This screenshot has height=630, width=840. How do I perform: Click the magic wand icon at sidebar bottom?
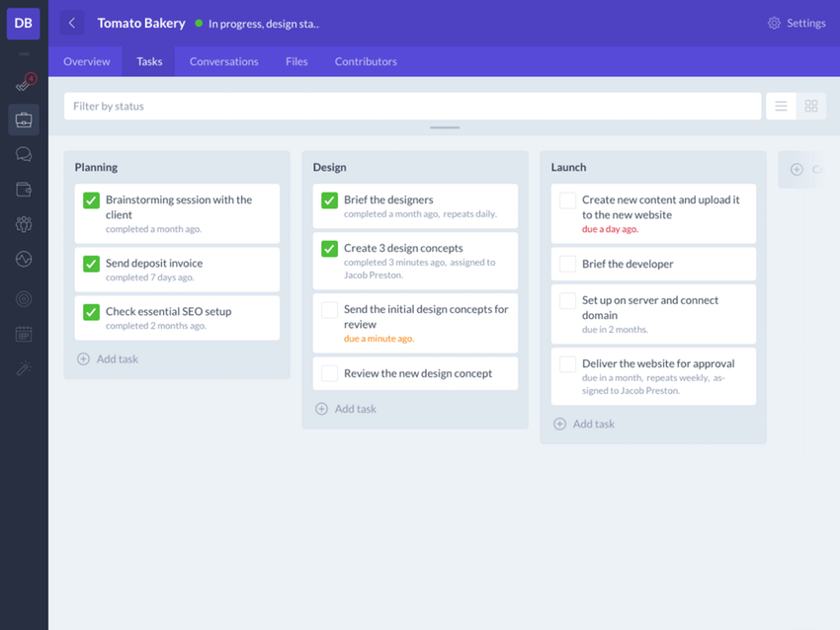pos(22,368)
